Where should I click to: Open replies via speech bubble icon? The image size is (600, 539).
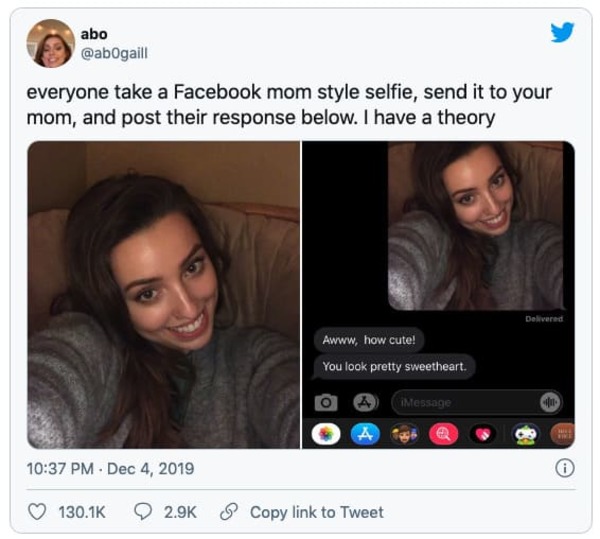(x=143, y=512)
